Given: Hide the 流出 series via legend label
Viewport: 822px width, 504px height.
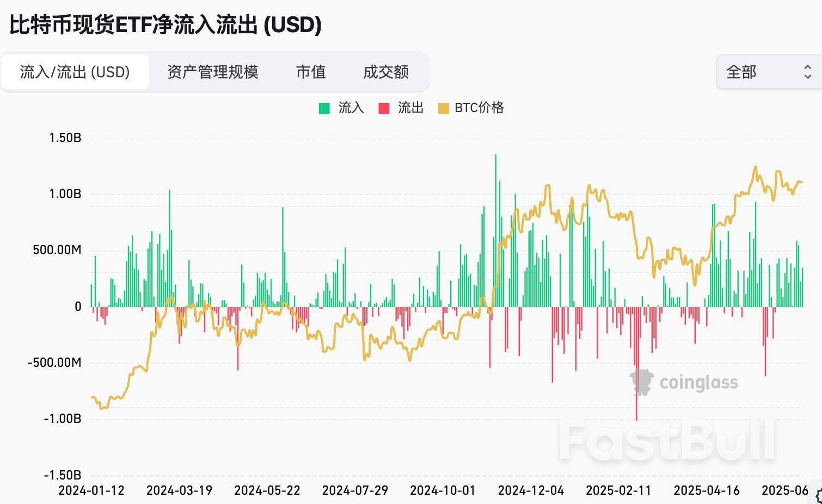Looking at the screenshot, I should pyautogui.click(x=410, y=108).
